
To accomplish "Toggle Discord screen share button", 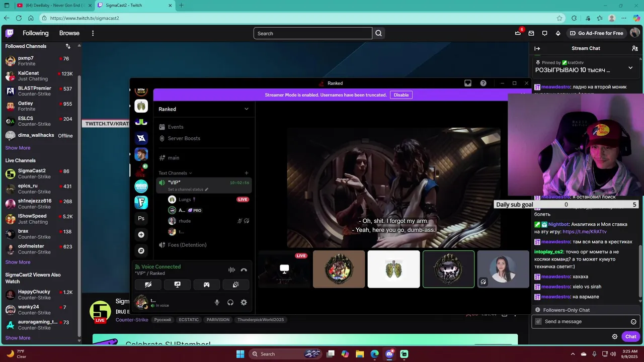I will click(177, 285).
